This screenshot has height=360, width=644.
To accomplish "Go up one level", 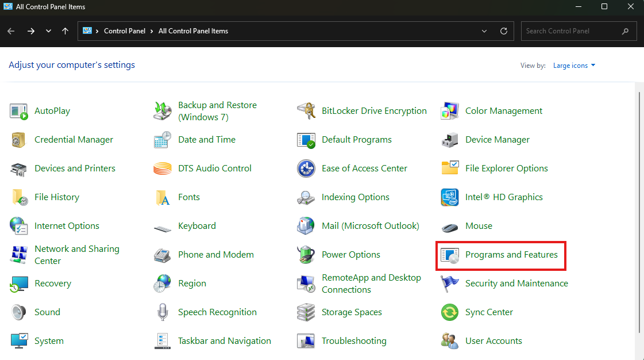I will pyautogui.click(x=65, y=31).
